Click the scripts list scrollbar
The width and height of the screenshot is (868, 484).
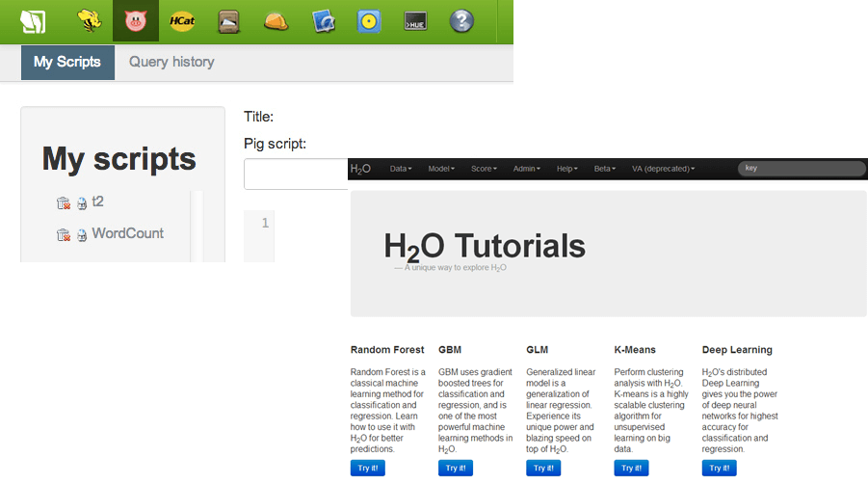click(x=197, y=227)
